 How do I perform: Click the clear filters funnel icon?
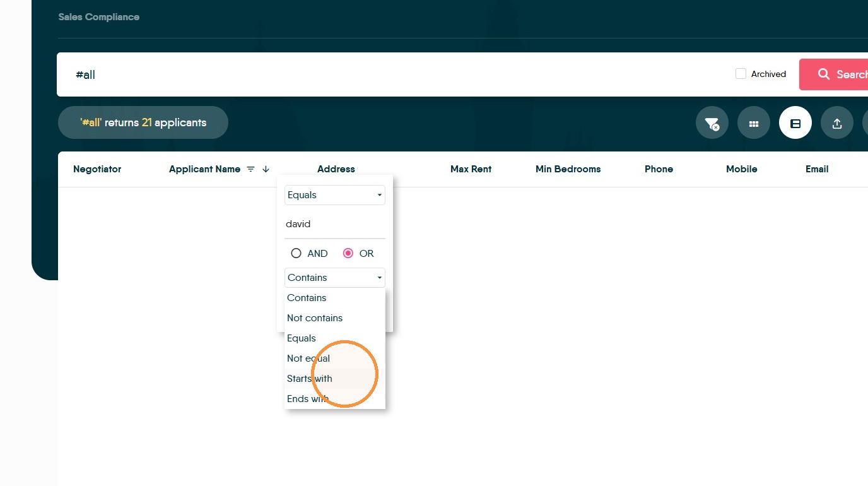[712, 123]
